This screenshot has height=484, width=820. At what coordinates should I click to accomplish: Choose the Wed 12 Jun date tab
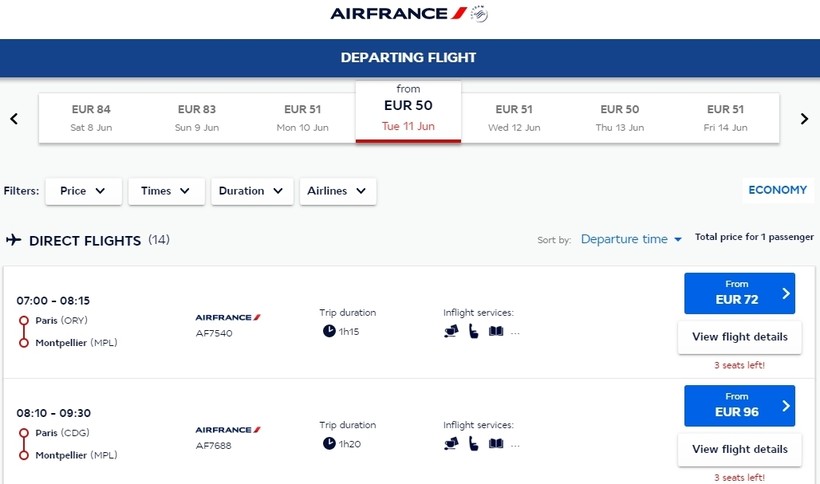pos(513,118)
